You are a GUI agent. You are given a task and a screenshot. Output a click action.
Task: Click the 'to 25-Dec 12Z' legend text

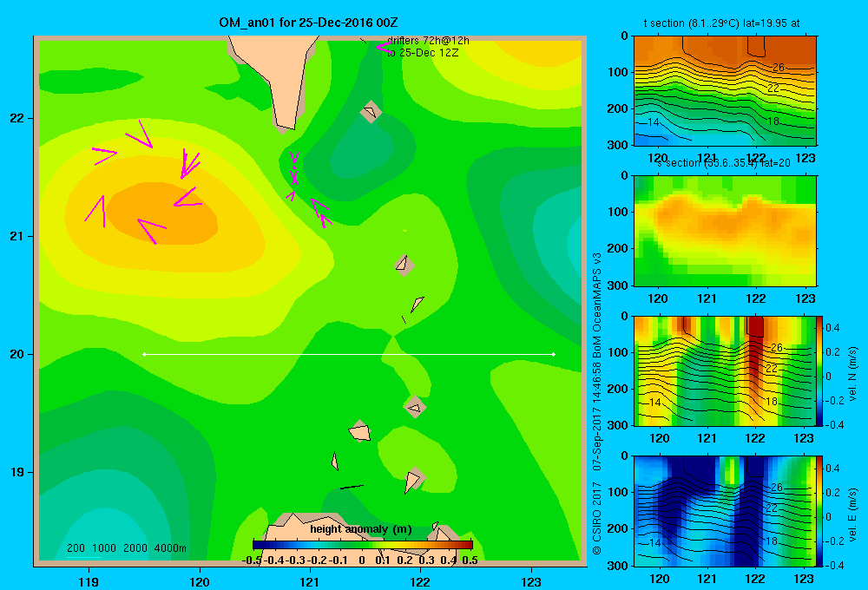tap(423, 53)
